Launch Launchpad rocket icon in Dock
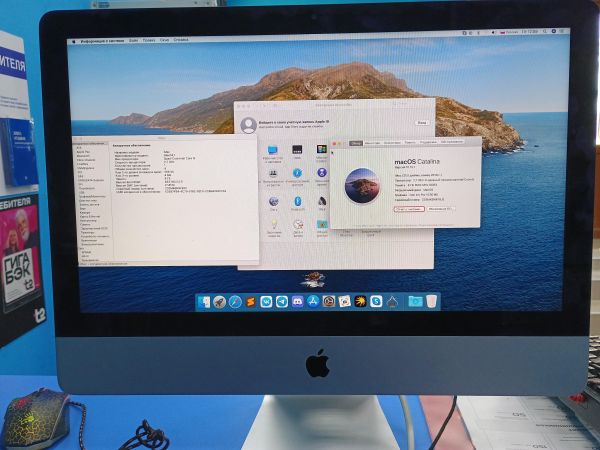This screenshot has height=450, width=600. click(220, 302)
